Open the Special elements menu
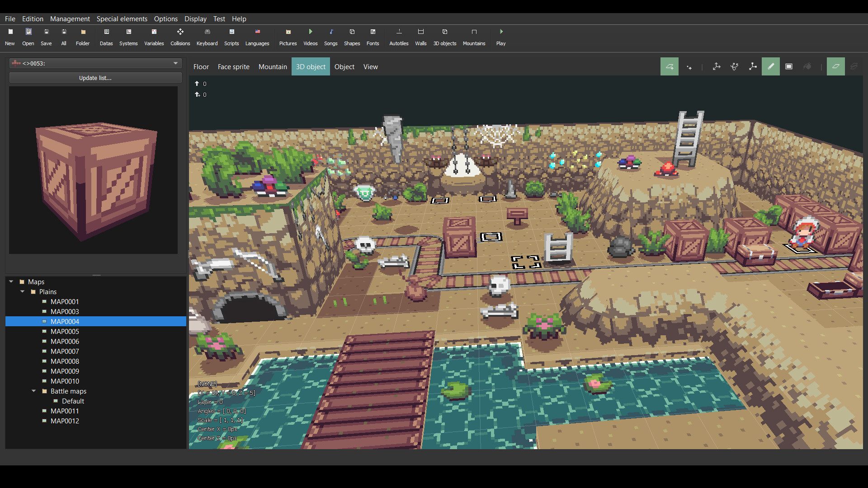868x488 pixels. 122,19
